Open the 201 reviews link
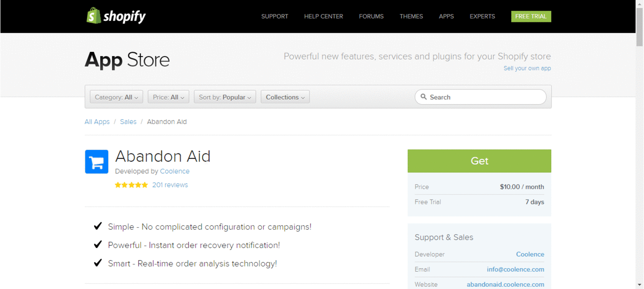Screen dimensions: 644x289 (170, 185)
